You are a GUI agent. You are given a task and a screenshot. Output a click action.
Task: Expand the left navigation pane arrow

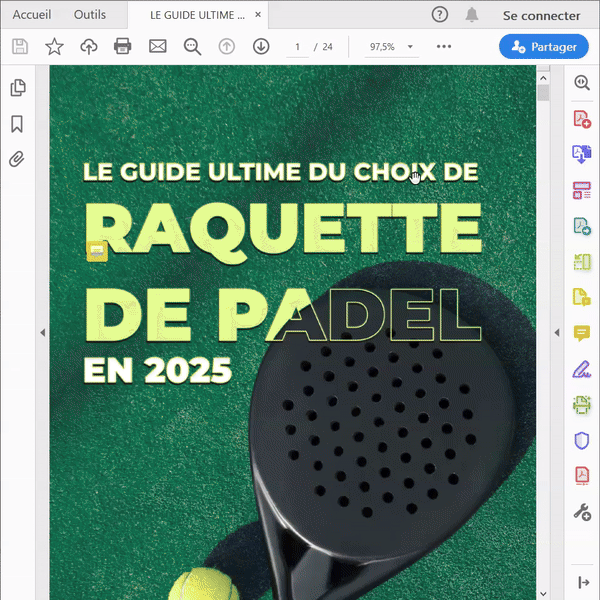pyautogui.click(x=43, y=333)
